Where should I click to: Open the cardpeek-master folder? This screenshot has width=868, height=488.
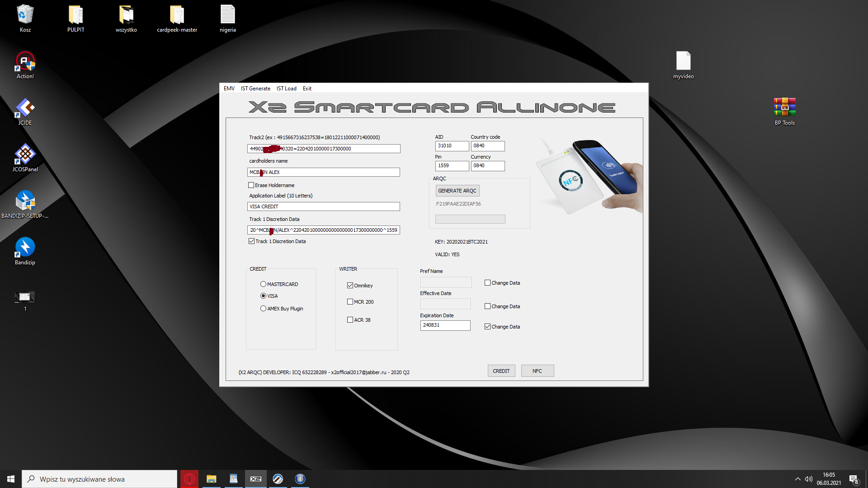point(177,15)
